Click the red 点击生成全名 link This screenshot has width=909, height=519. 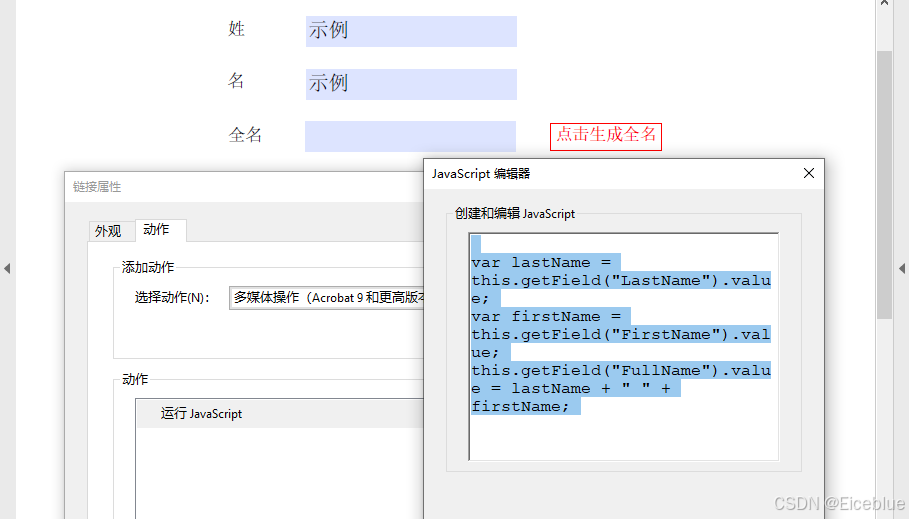tap(606, 136)
